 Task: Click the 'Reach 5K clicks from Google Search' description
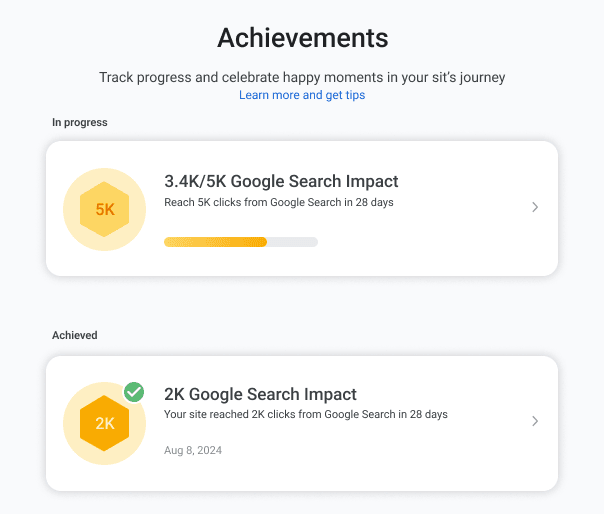click(x=279, y=202)
